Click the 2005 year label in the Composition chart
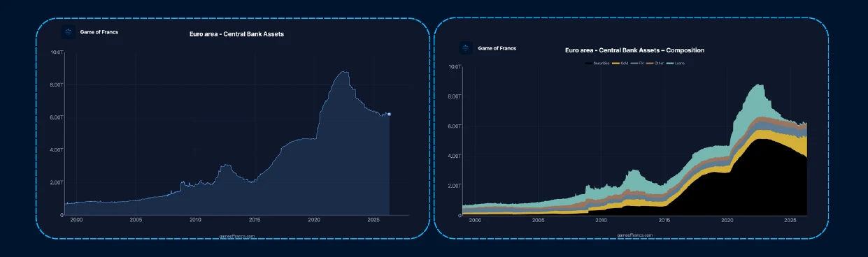868x257 pixels. coord(538,220)
